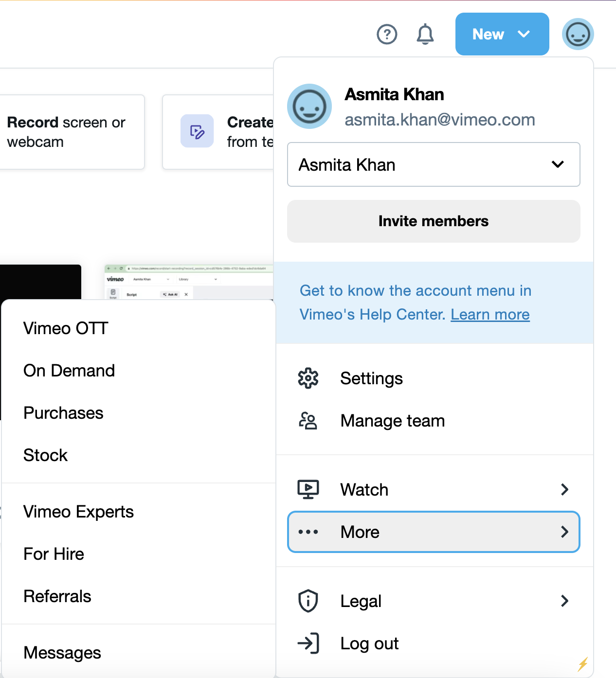Viewport: 616px width, 678px height.
Task: Expand the Watch submenu chevron
Action: tap(564, 489)
